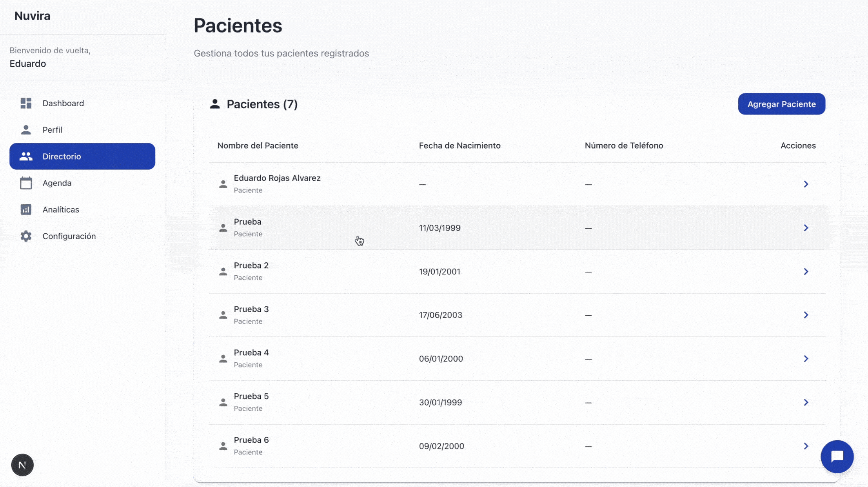868x487 pixels.
Task: Click the Perfil person icon
Action: point(26,130)
